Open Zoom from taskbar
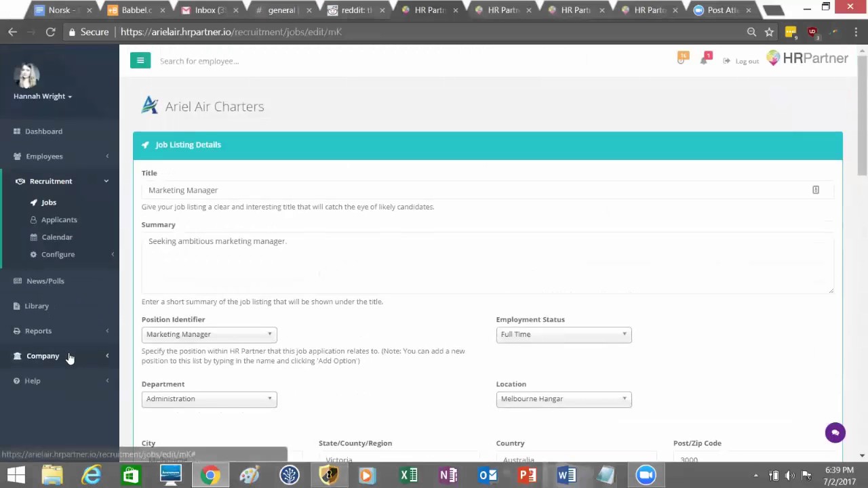The height and width of the screenshot is (488, 868). tap(646, 475)
